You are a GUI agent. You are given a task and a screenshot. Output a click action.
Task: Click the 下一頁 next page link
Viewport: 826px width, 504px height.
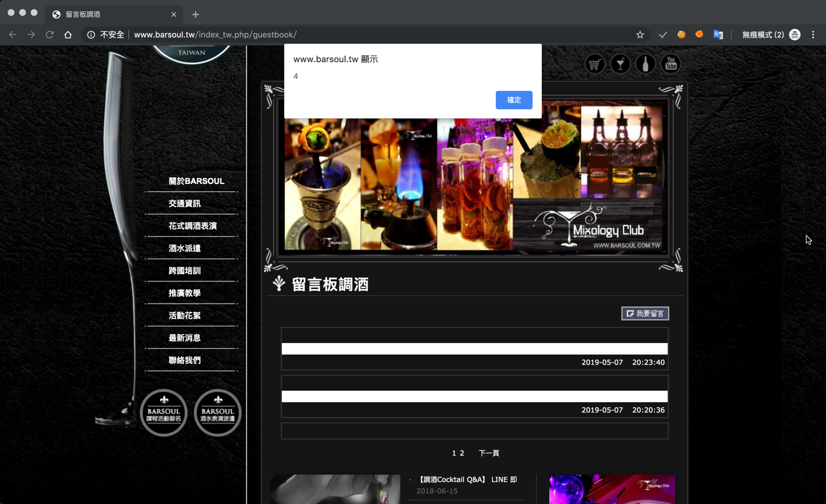[x=489, y=453]
